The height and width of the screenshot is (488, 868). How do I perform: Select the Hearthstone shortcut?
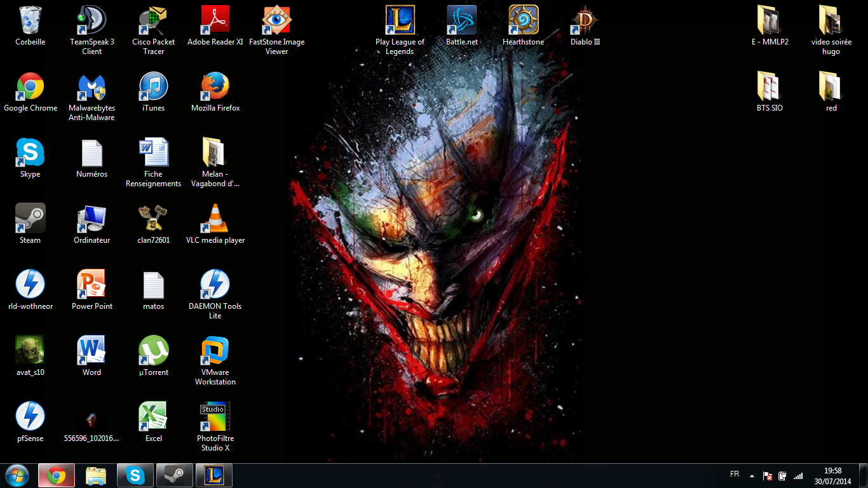tap(523, 20)
